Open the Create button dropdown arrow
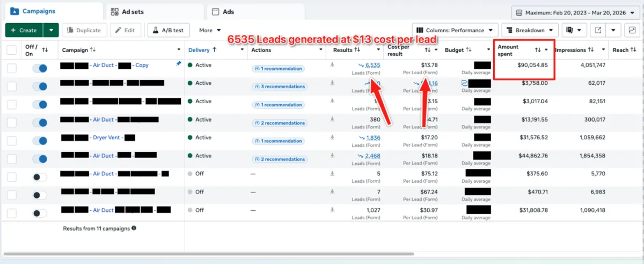644x264 pixels. [x=51, y=31]
